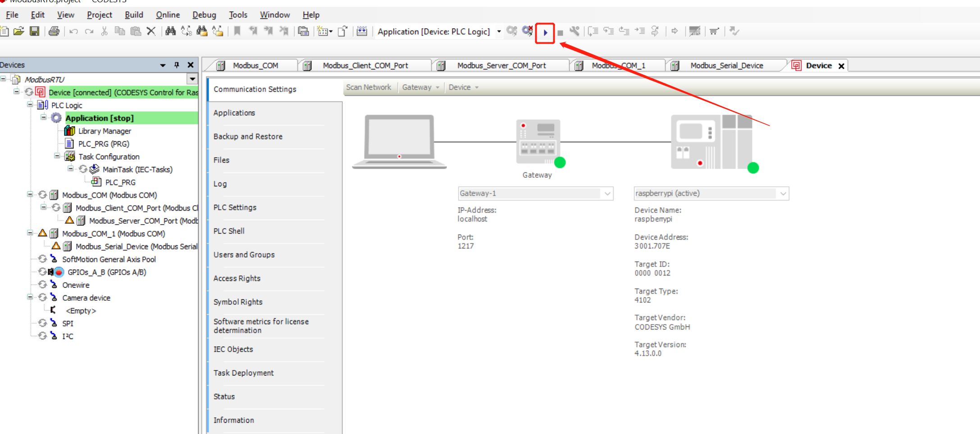
Task: Open the raspberrypi (active) combo box
Action: pos(711,193)
